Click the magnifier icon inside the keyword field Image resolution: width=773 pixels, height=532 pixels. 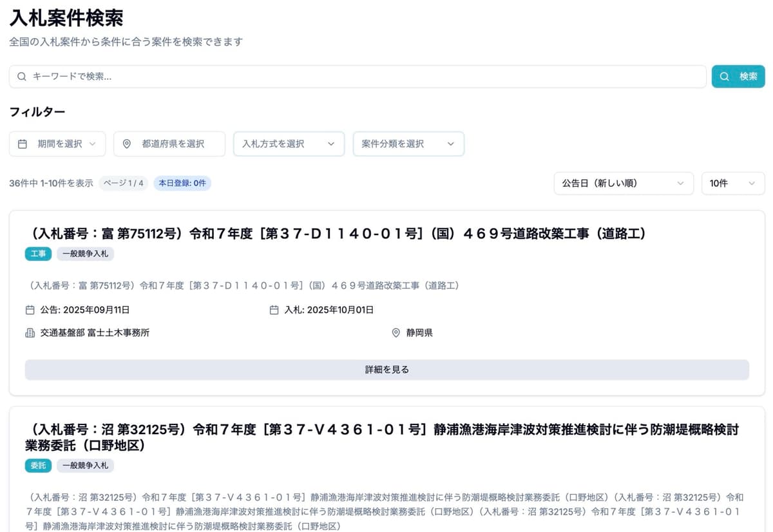23,76
